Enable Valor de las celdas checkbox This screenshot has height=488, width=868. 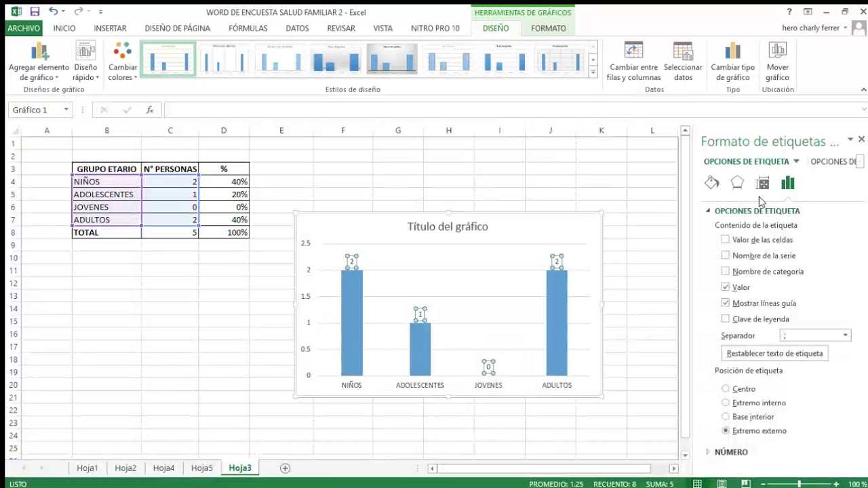[726, 239]
